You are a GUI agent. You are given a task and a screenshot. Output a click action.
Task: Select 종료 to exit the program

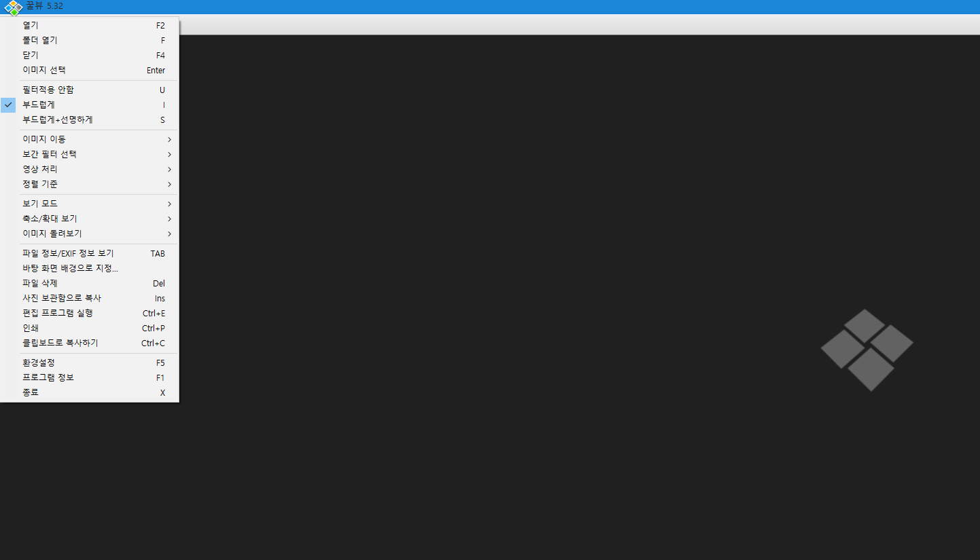(90, 392)
